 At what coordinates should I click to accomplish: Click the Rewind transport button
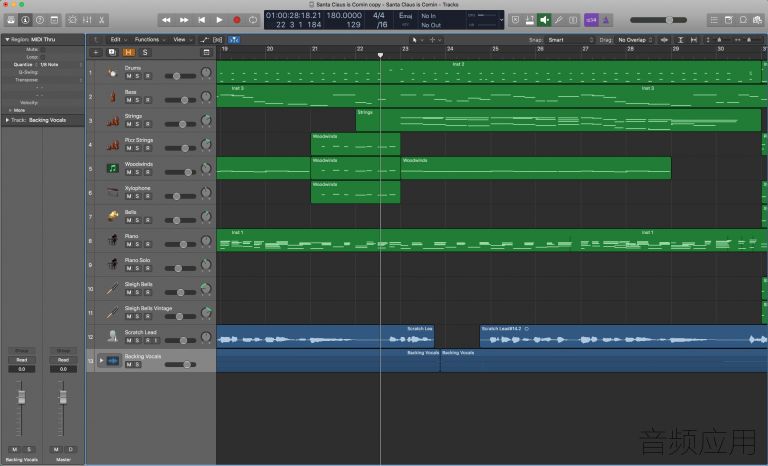[166, 20]
